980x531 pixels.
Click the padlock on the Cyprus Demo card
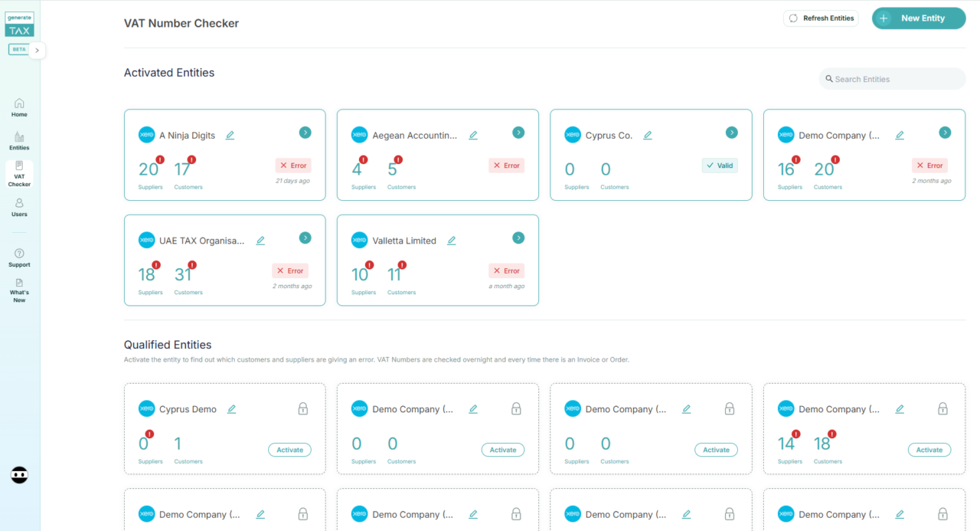click(x=302, y=408)
